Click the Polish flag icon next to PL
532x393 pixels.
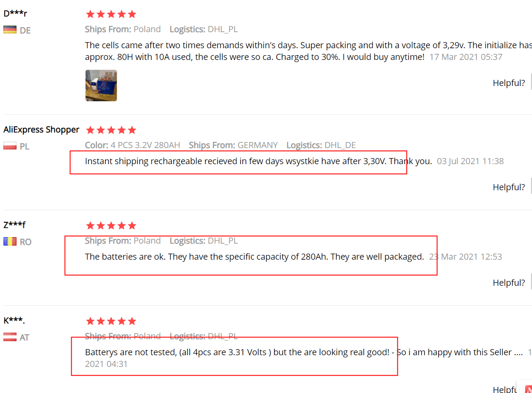(10, 146)
